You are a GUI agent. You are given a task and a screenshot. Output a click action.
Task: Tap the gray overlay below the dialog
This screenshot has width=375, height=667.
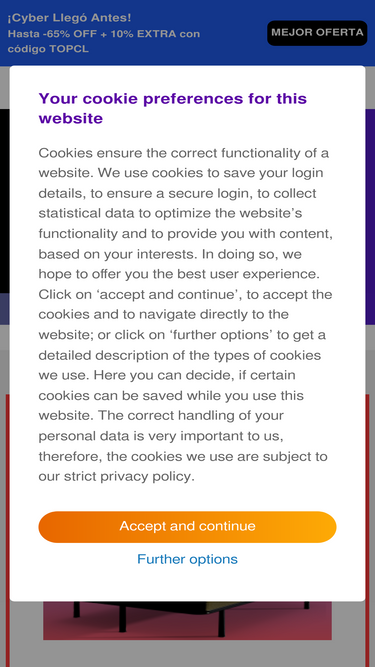click(188, 654)
